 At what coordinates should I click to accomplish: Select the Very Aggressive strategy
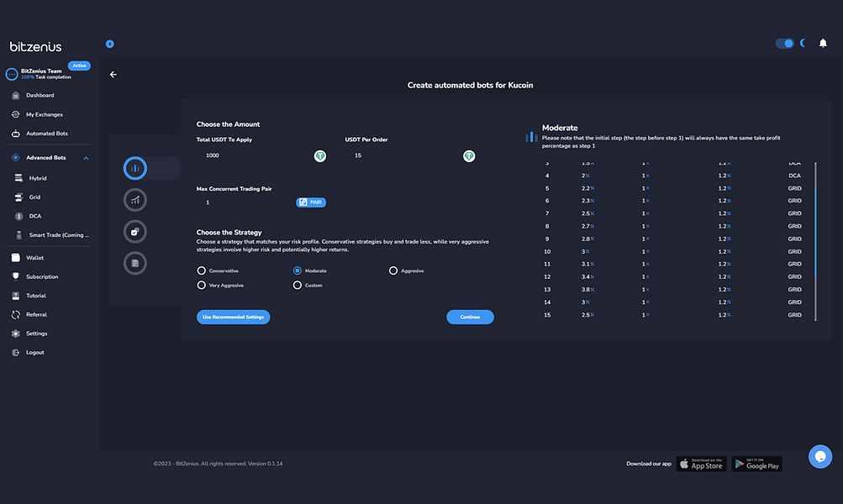click(x=201, y=286)
